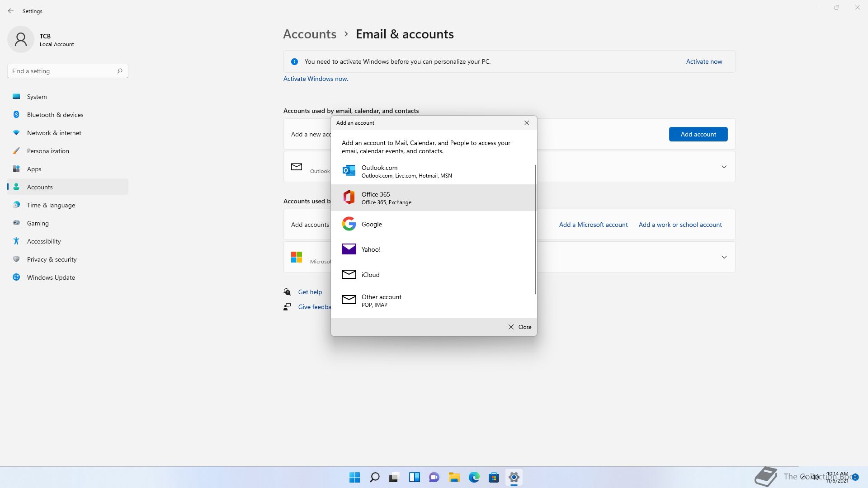Launch Microsoft Edge from the taskbar
Screen dimensions: 868x488
[474, 477]
